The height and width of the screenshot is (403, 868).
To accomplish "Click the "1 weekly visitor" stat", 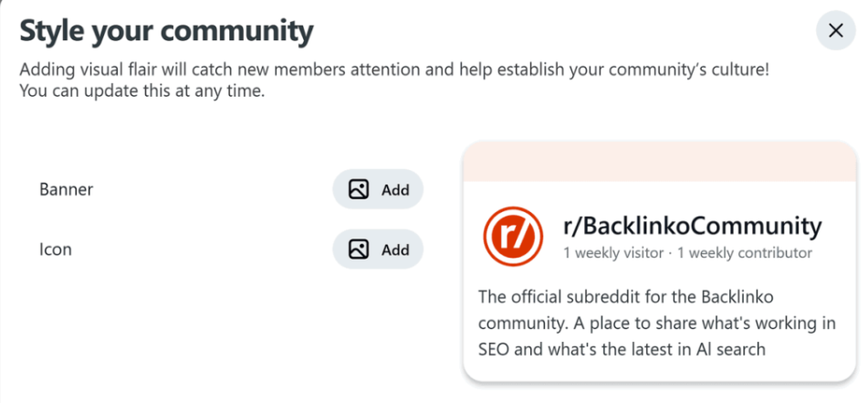I will [612, 252].
